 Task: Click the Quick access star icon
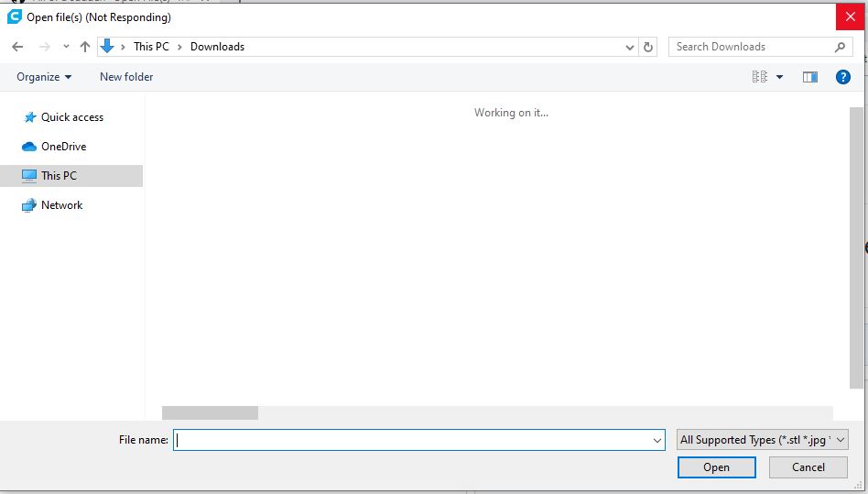(x=30, y=117)
